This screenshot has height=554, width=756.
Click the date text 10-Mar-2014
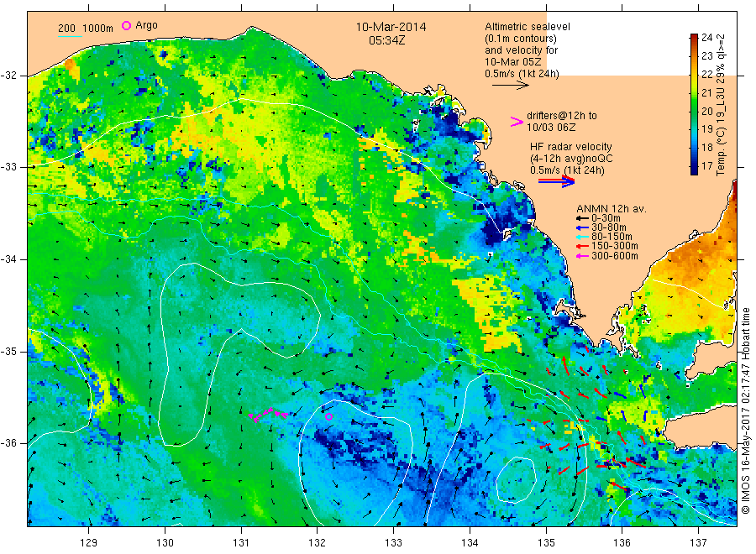click(x=391, y=27)
